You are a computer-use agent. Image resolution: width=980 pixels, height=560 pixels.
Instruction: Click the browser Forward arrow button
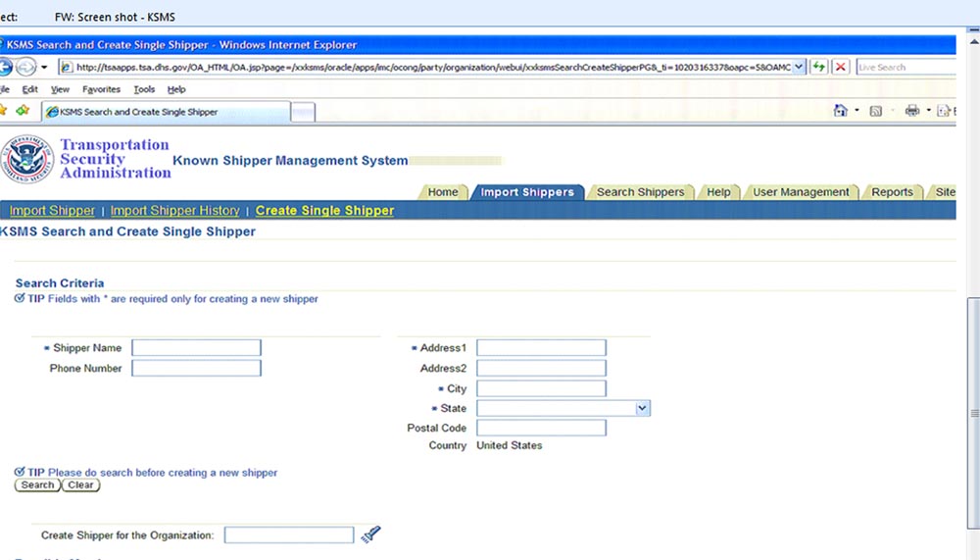point(26,67)
